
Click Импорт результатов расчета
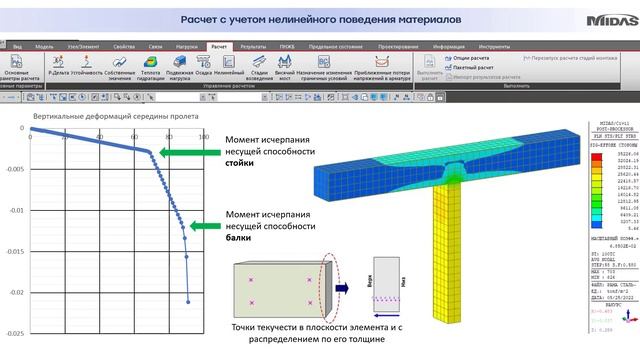coord(483,77)
